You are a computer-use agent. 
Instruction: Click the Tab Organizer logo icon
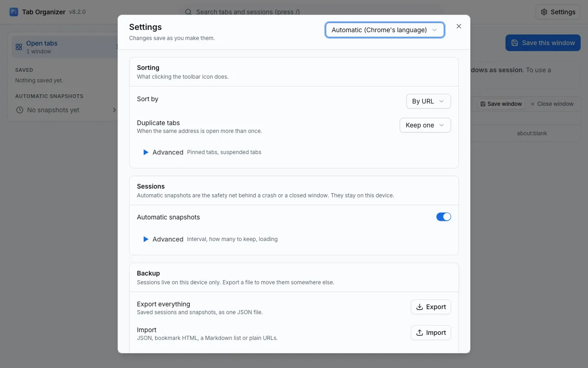coord(14,12)
